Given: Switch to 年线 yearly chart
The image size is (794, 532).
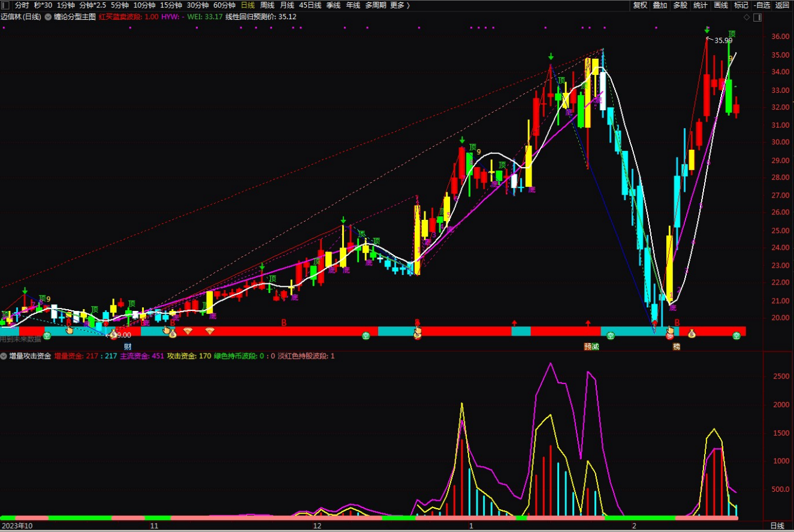Looking at the screenshot, I should click(x=353, y=5).
